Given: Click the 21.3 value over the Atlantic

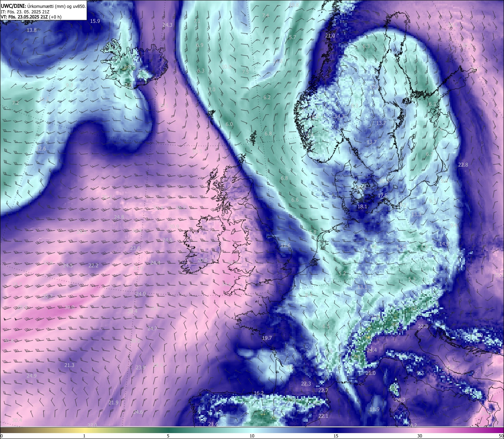Looking at the screenshot, I should pyautogui.click(x=69, y=365).
